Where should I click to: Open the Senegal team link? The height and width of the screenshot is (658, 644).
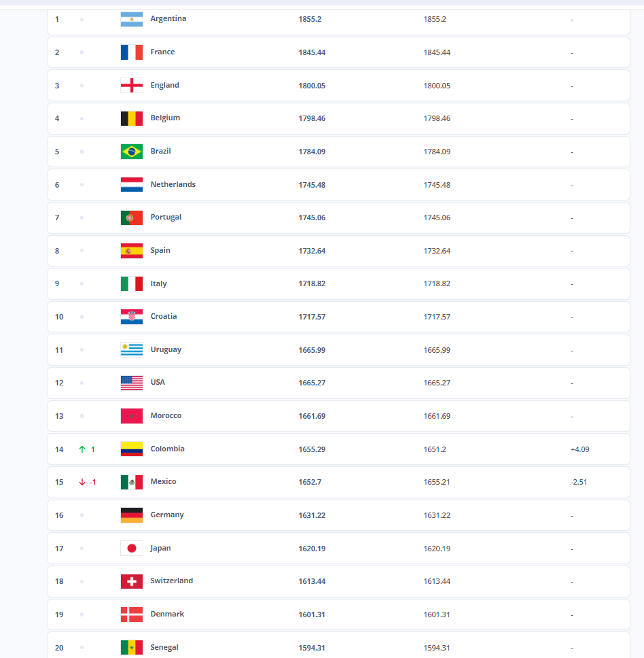[164, 648]
